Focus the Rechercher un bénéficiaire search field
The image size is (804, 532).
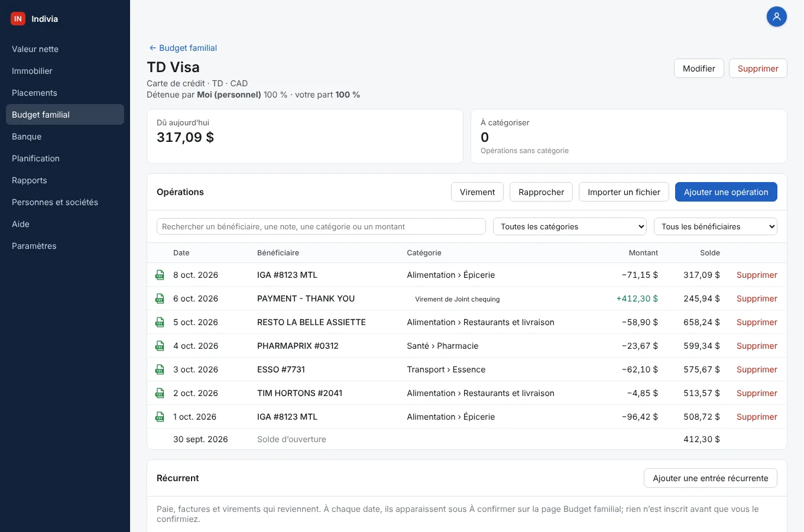point(321,226)
